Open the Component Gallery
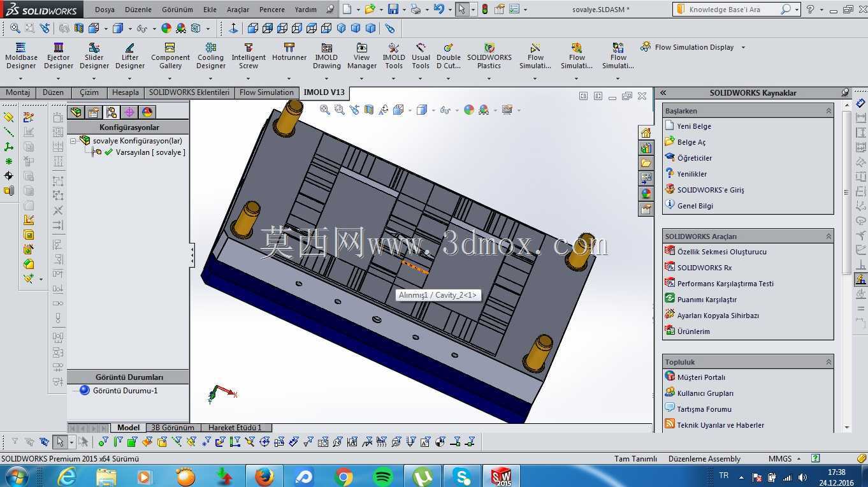The image size is (868, 487). (170, 56)
